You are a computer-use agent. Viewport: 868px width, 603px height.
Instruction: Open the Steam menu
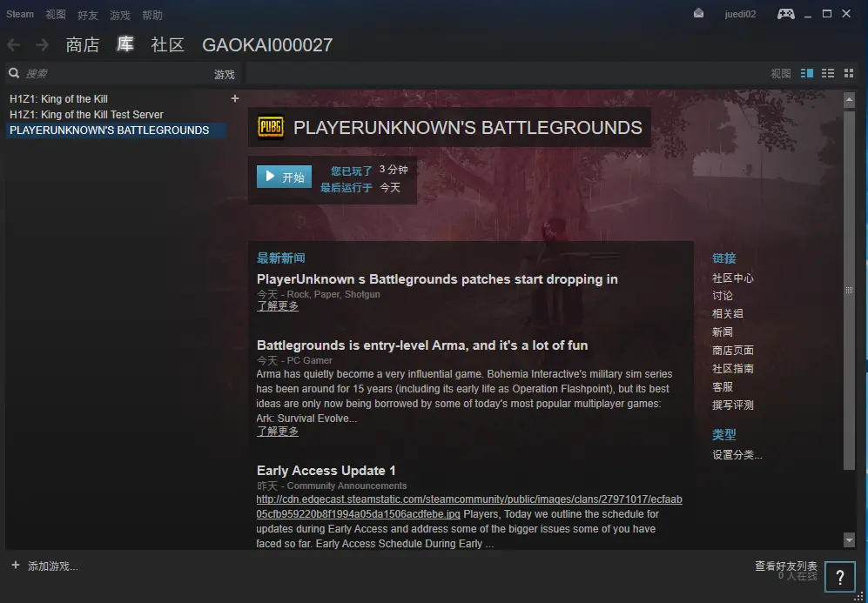[x=20, y=15]
